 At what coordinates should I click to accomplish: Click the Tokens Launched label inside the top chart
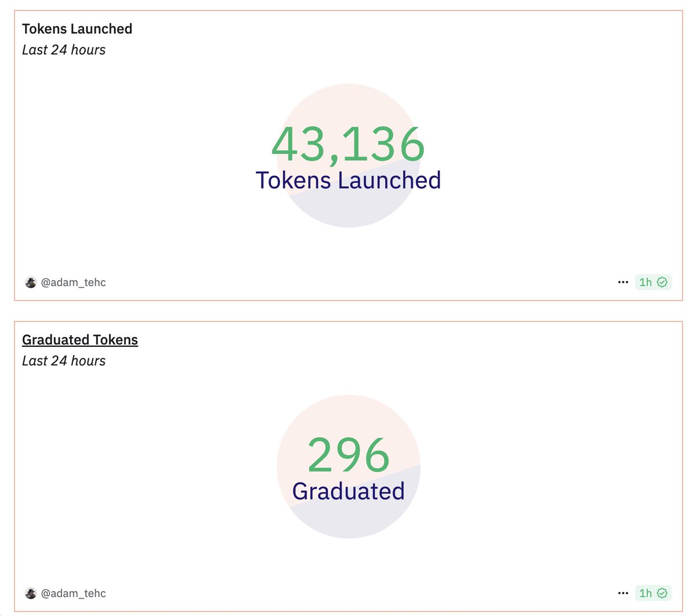348,180
